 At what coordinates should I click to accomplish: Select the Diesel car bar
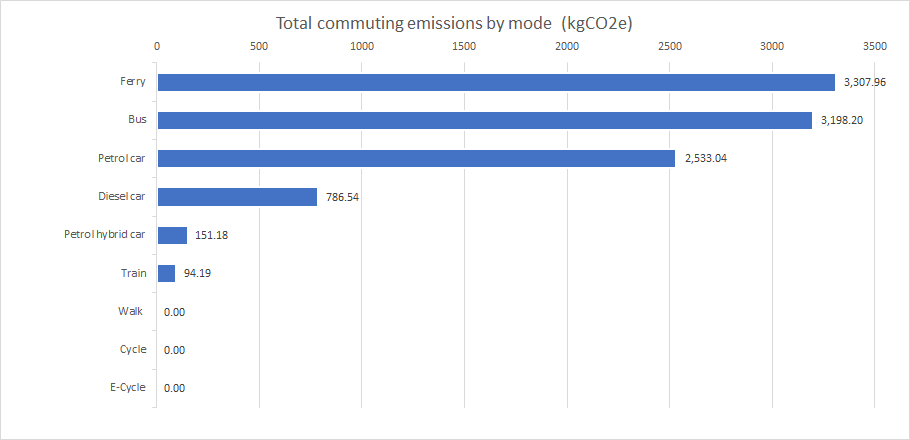(237, 197)
